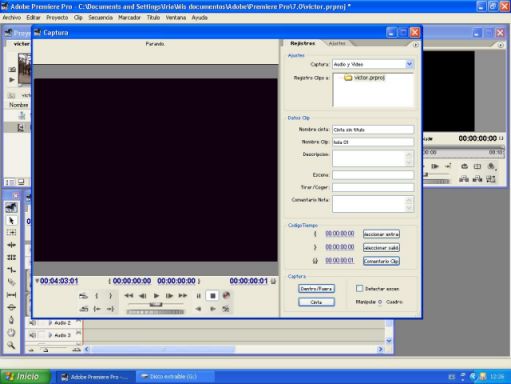Click the jog wheel strip
This screenshot has height=384, width=511.
coord(155,312)
